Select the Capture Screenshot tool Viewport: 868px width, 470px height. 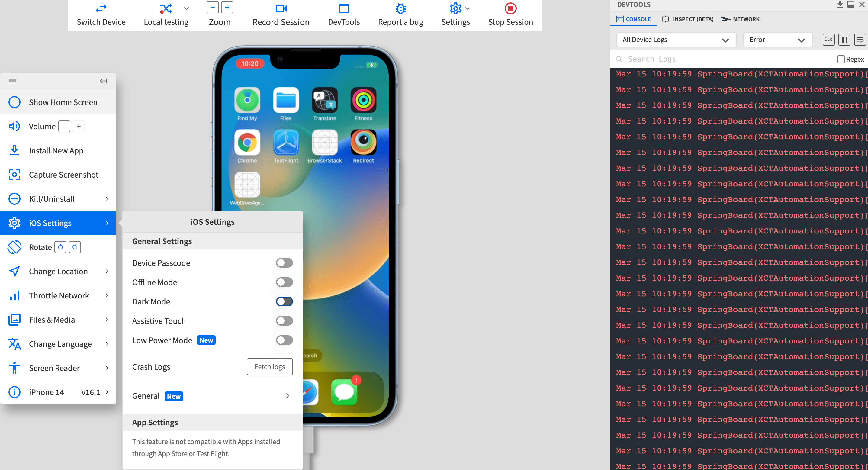(63, 175)
